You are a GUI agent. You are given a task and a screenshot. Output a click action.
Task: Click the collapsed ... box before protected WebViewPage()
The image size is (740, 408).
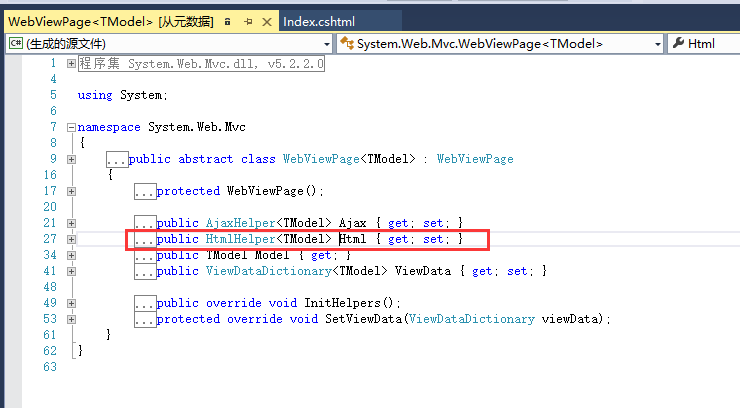tap(145, 192)
